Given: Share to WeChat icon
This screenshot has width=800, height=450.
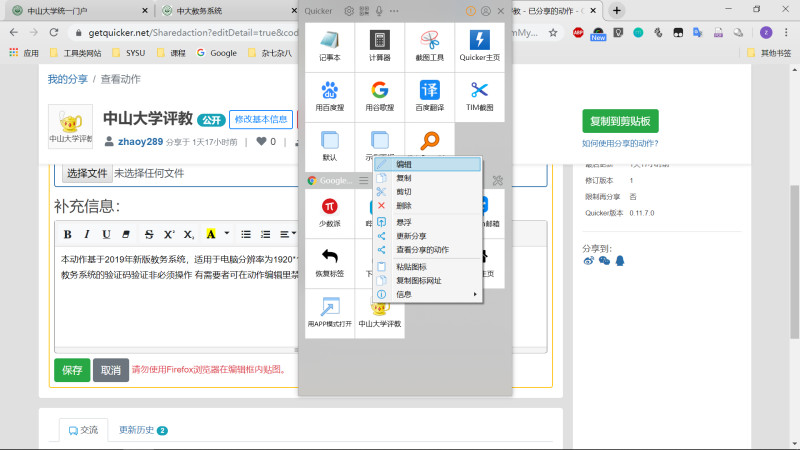Looking at the screenshot, I should point(605,261).
